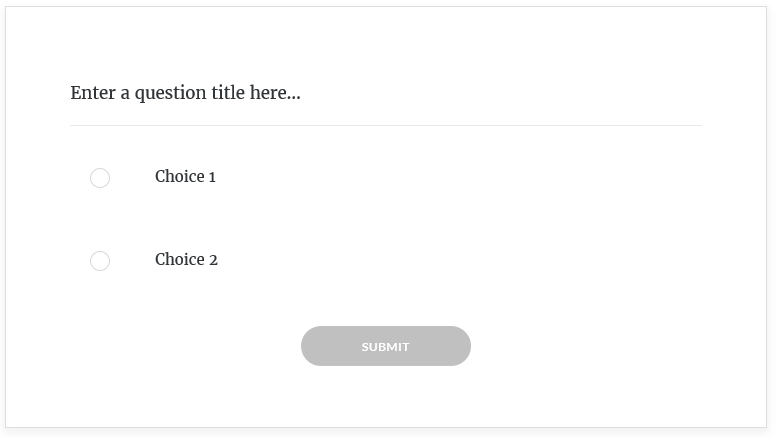Image resolution: width=777 pixels, height=438 pixels.
Task: Select the Choice 1 radio button
Action: click(x=100, y=178)
